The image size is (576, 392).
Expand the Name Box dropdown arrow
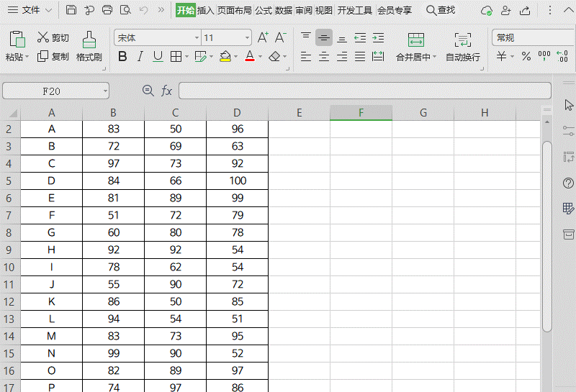(x=105, y=91)
